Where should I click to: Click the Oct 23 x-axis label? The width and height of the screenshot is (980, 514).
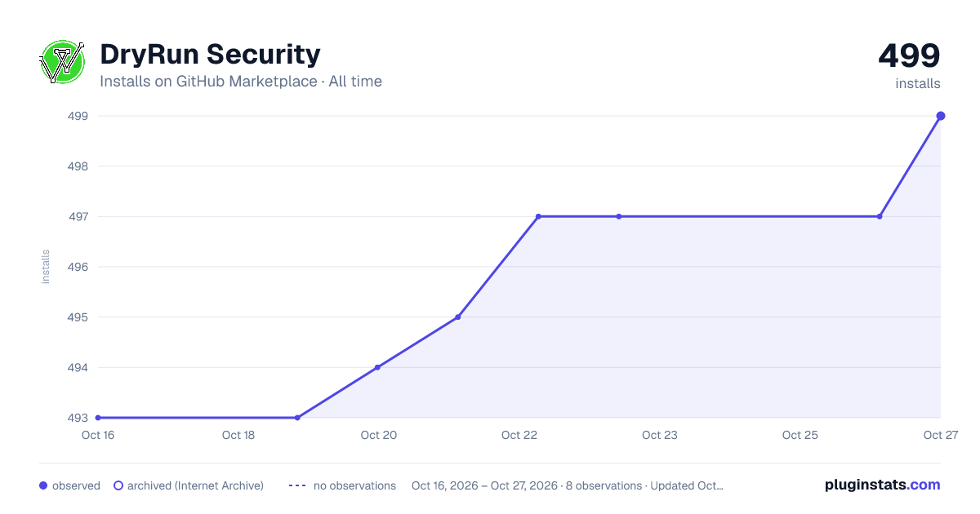click(660, 435)
